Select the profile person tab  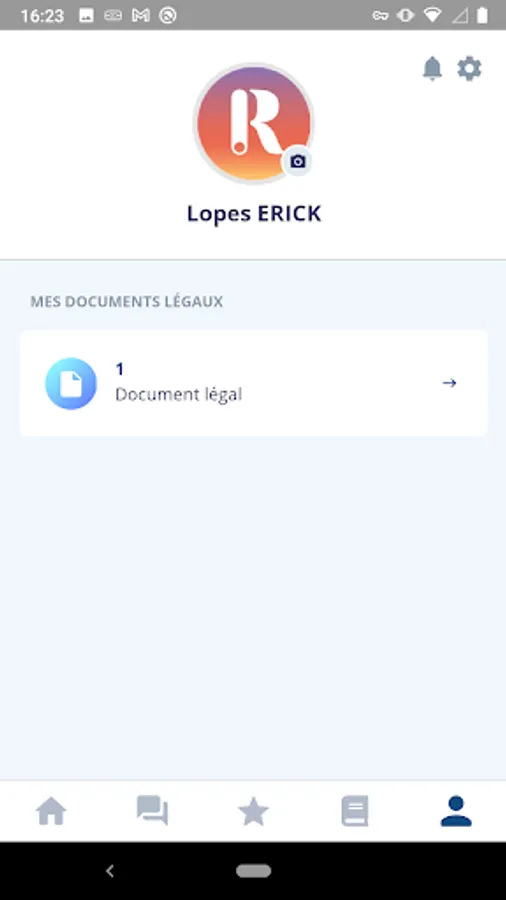click(x=456, y=811)
